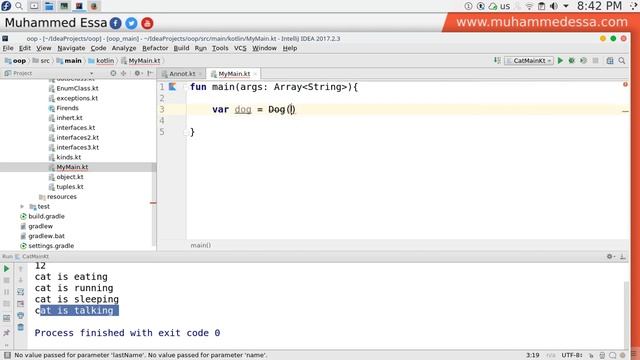This screenshot has width=640, height=360.
Task: Start debugging with the bug icon
Action: click(572, 60)
